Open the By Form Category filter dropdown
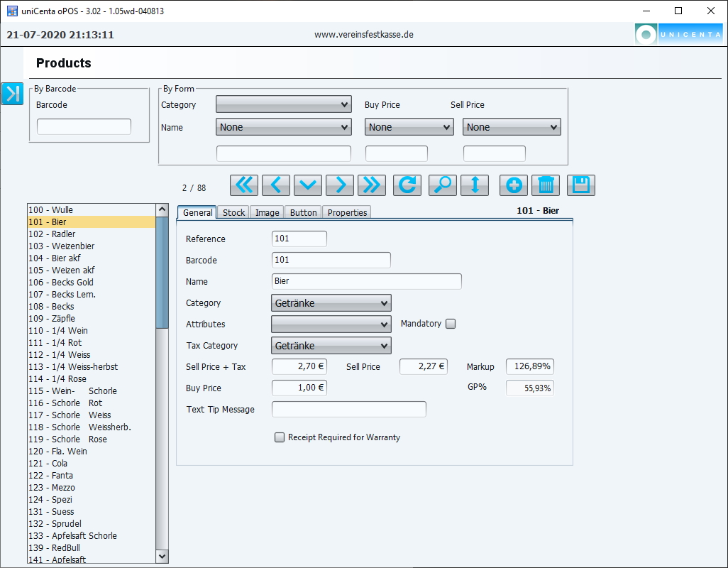 coord(284,104)
